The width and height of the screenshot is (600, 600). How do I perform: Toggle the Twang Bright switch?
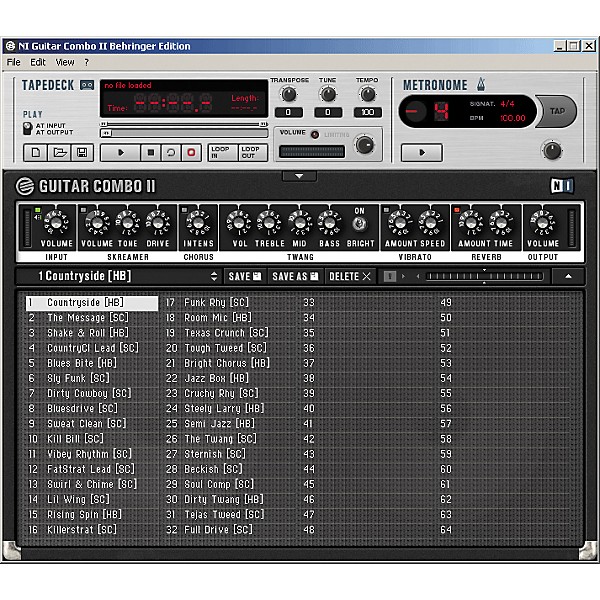359,224
